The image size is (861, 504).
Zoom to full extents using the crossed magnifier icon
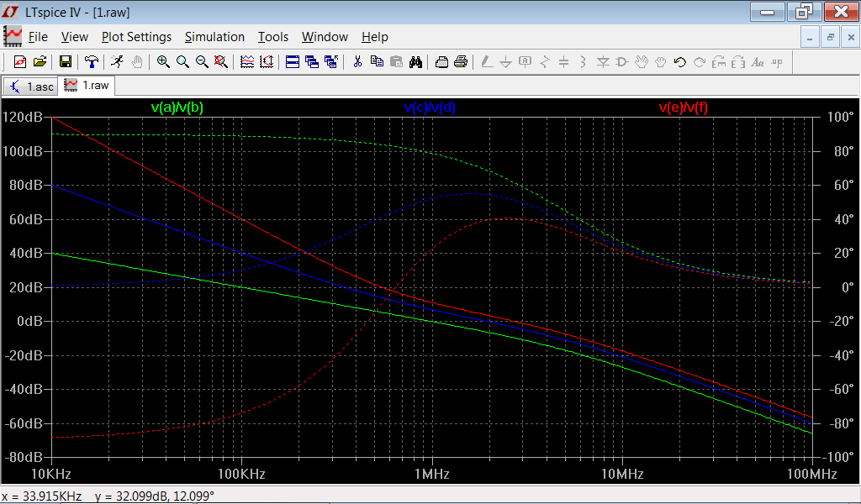coord(221,61)
